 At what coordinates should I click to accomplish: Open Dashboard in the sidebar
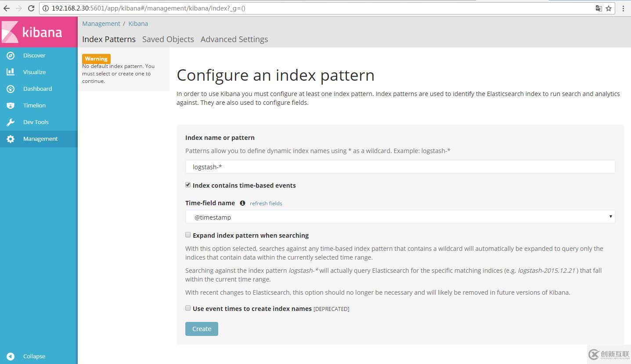coord(39,89)
